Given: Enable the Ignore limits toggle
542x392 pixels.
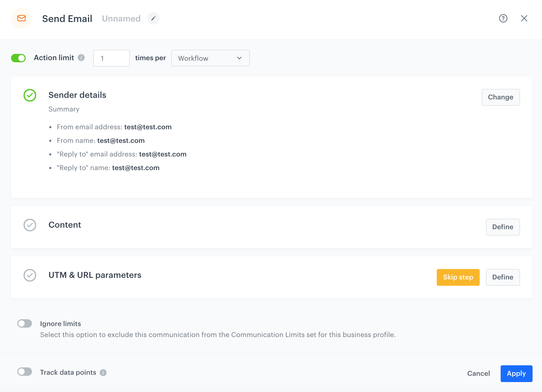Looking at the screenshot, I should tap(25, 323).
